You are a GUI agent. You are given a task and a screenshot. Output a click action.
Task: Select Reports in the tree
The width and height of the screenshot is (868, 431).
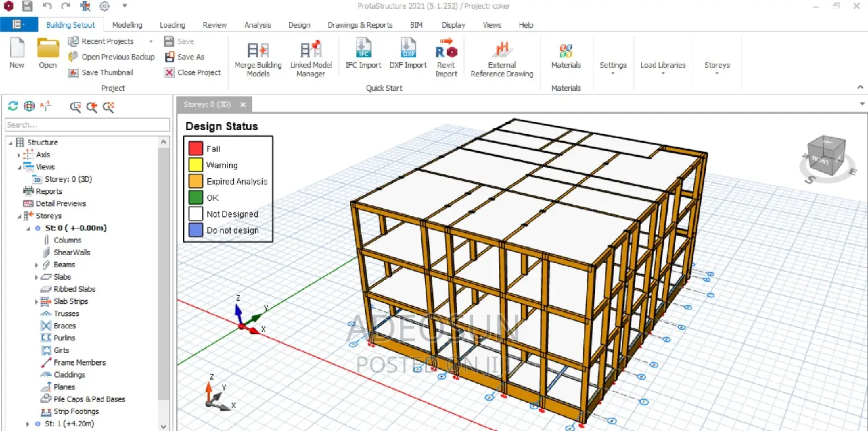[x=49, y=191]
